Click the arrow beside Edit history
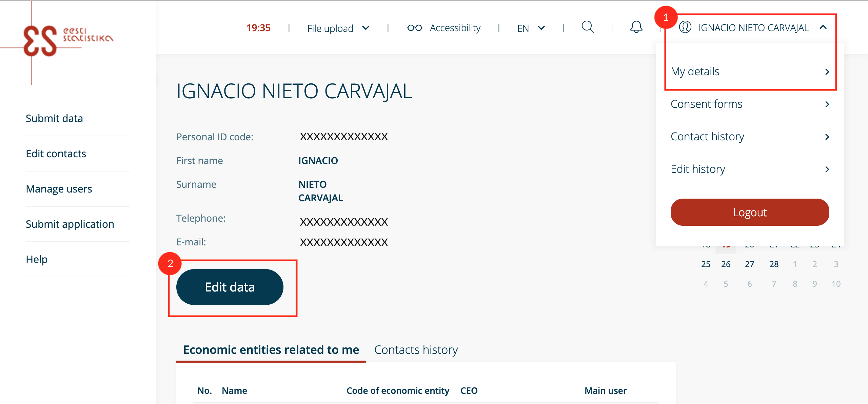The image size is (868, 404). click(x=828, y=169)
